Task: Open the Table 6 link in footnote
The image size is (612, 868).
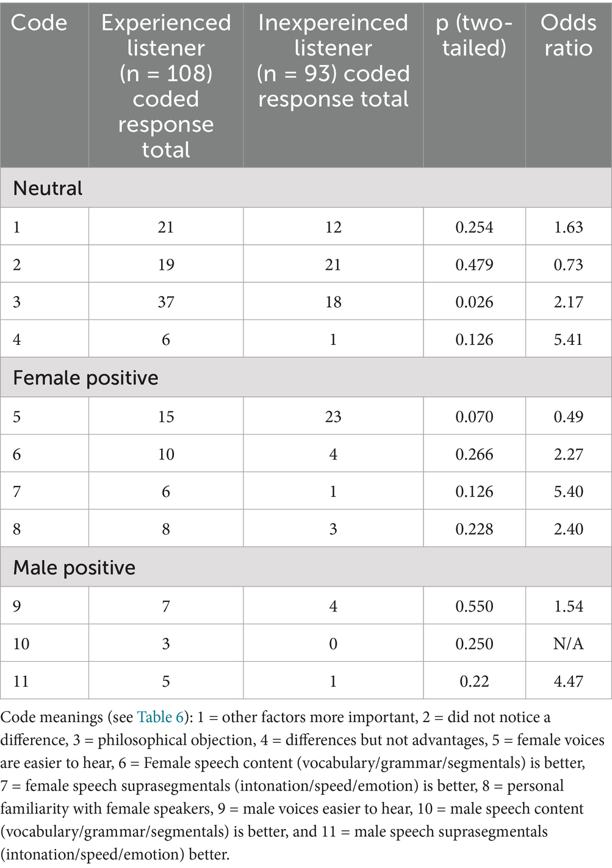Action: 160,717
